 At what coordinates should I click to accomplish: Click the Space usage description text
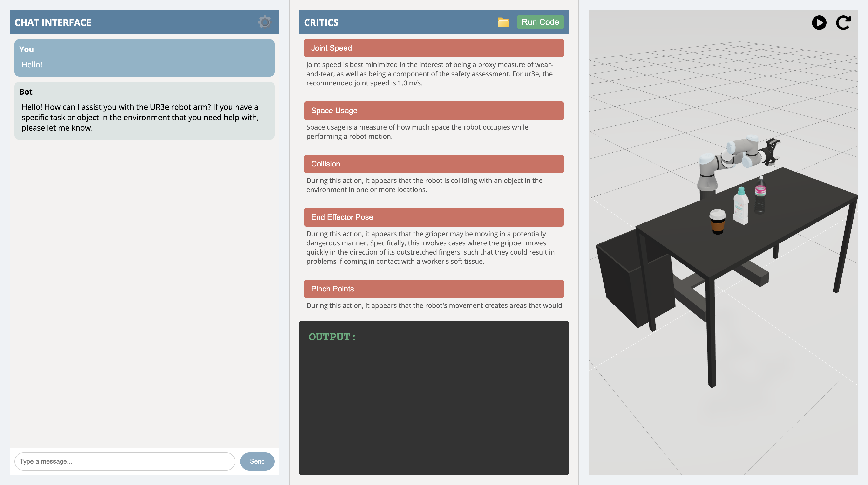pyautogui.click(x=417, y=132)
